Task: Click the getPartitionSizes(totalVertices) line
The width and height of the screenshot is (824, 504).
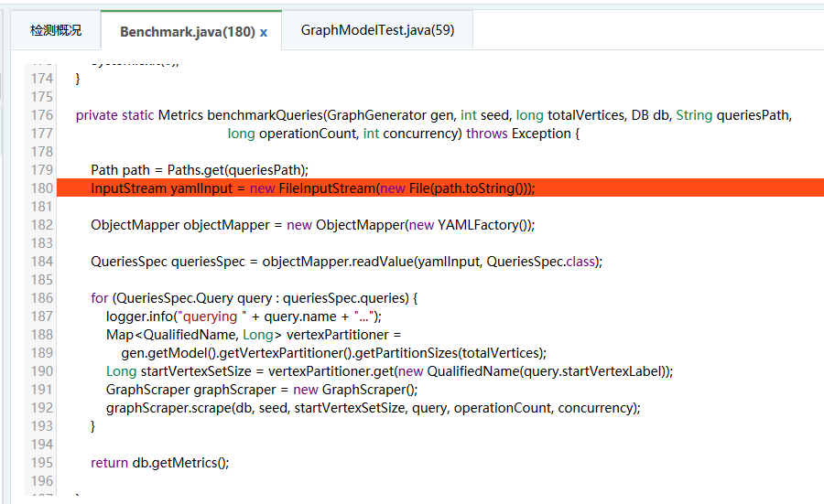Action: tap(333, 353)
